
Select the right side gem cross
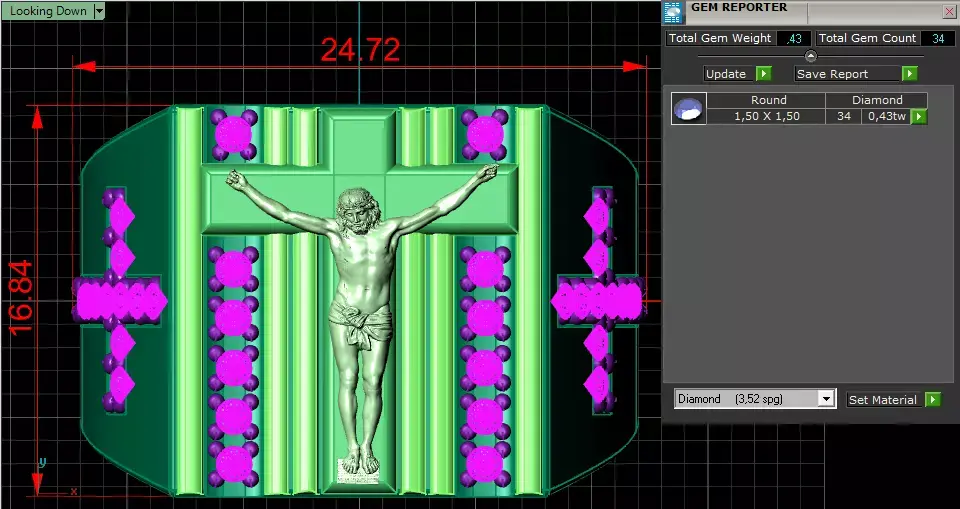[x=598, y=300]
